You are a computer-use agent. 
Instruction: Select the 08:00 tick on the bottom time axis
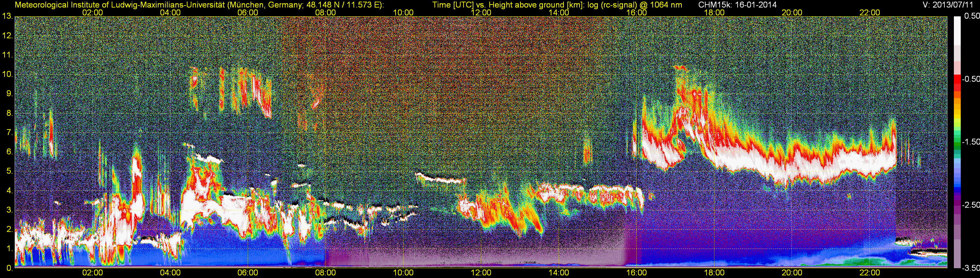pos(326,273)
